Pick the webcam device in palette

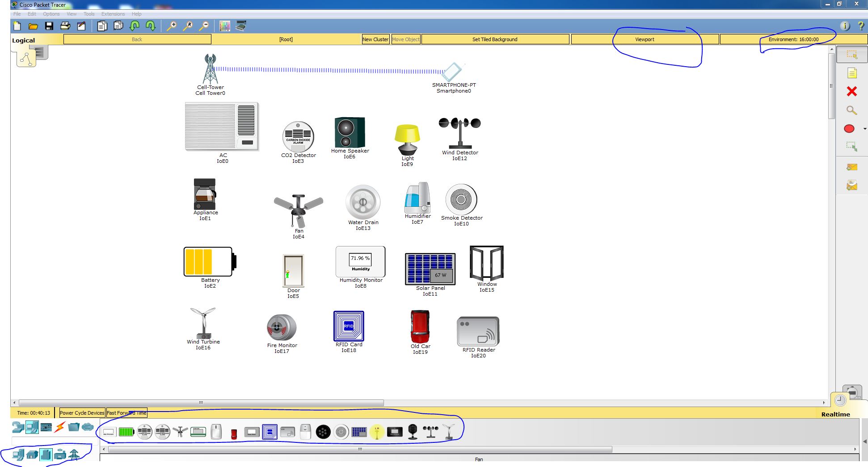pyautogui.click(x=413, y=432)
